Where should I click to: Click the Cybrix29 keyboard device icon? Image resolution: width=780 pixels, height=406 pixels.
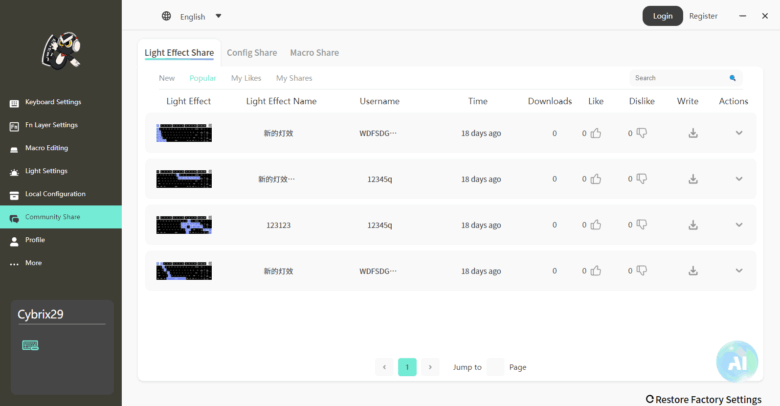click(x=30, y=345)
